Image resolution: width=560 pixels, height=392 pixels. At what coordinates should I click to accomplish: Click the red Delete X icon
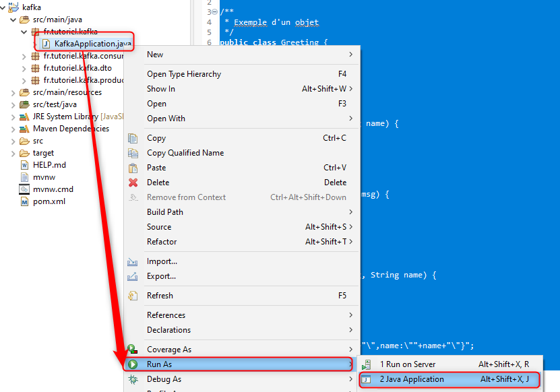pos(133,183)
